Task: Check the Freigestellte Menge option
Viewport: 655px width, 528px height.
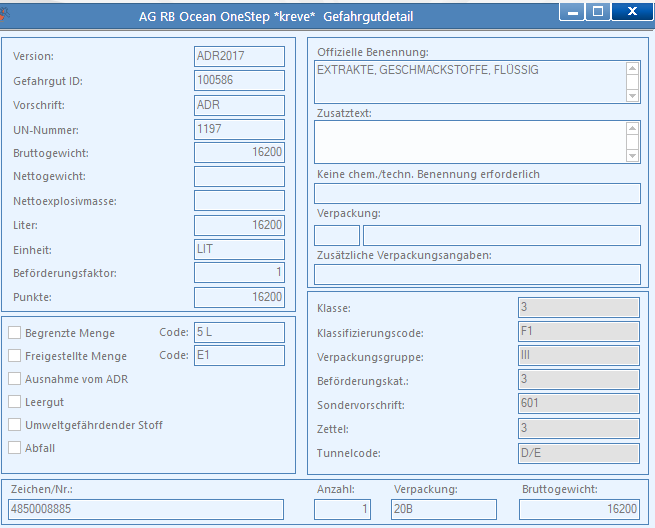Action: coord(15,355)
